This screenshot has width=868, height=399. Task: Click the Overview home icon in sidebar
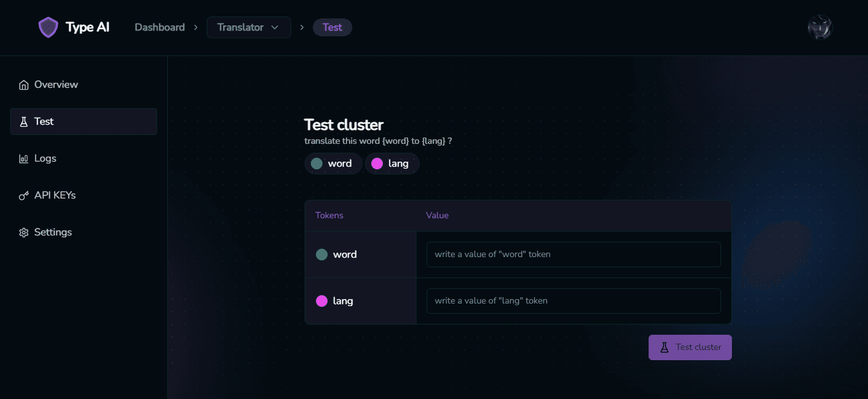pyautogui.click(x=24, y=85)
